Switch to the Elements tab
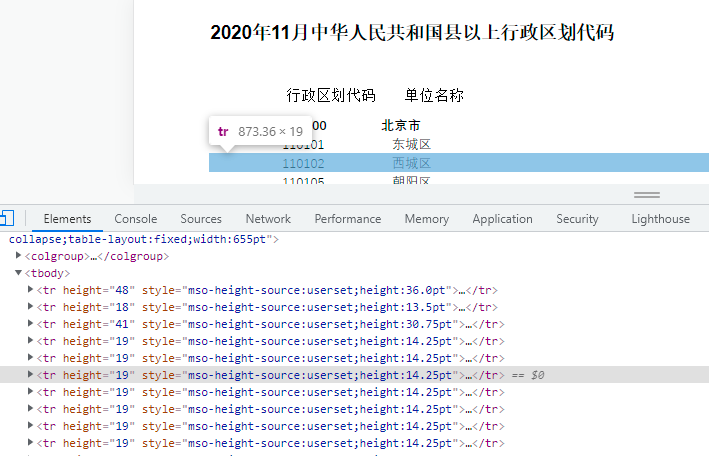 (67, 219)
